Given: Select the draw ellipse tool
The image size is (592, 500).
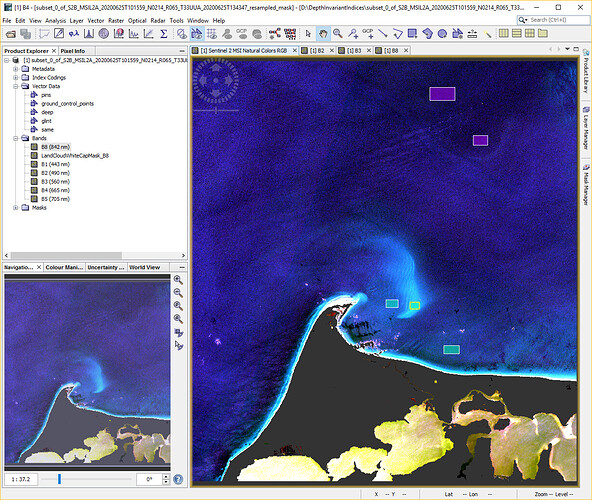Looking at the screenshot, I should coord(442,34).
